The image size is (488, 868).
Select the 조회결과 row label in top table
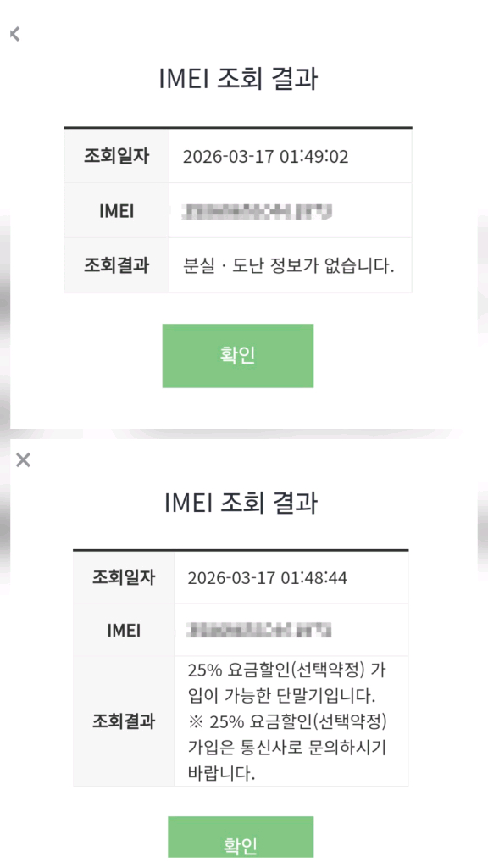click(x=116, y=265)
